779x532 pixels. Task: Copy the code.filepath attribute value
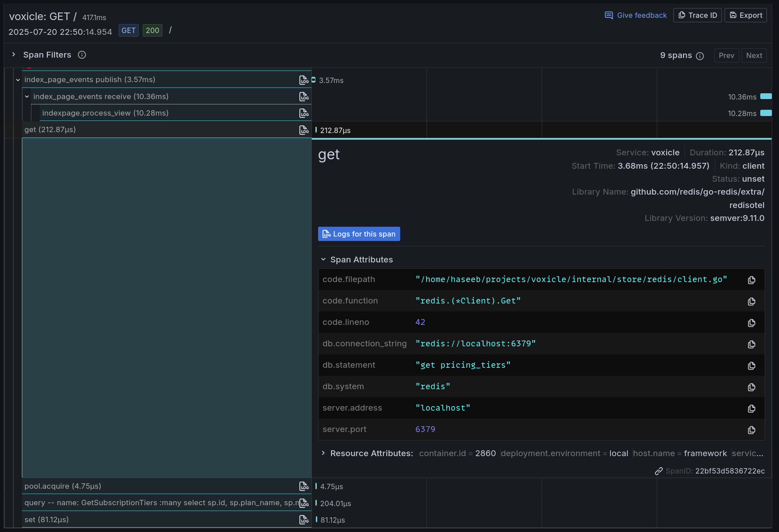[751, 280]
